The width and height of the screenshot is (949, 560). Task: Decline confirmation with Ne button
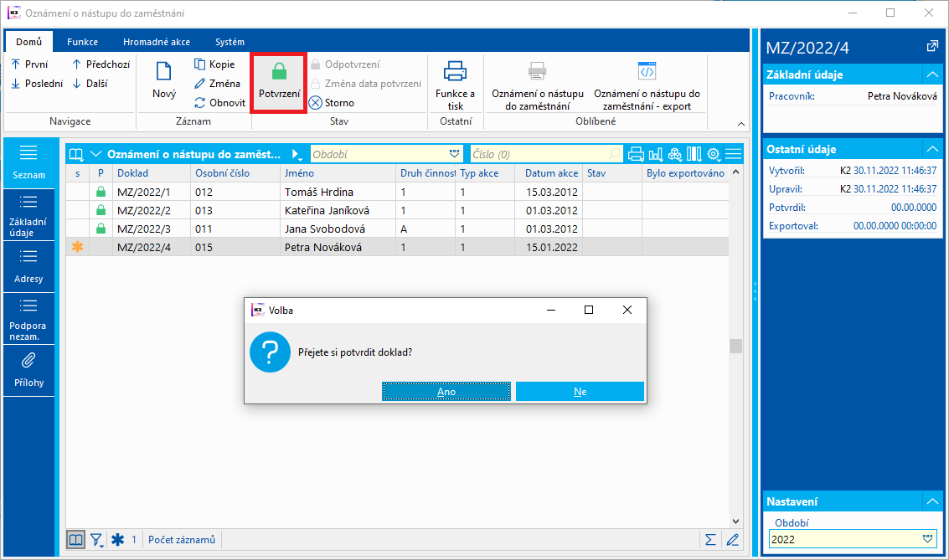click(580, 391)
